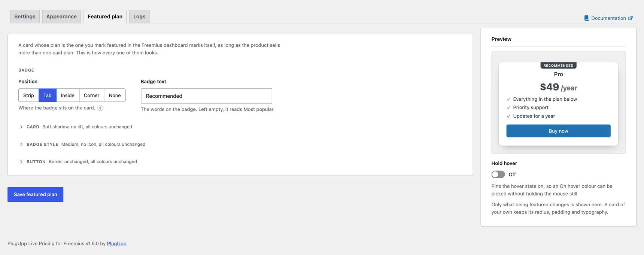The image size is (644, 255).
Task: Select the Strip badge position
Action: click(x=28, y=95)
